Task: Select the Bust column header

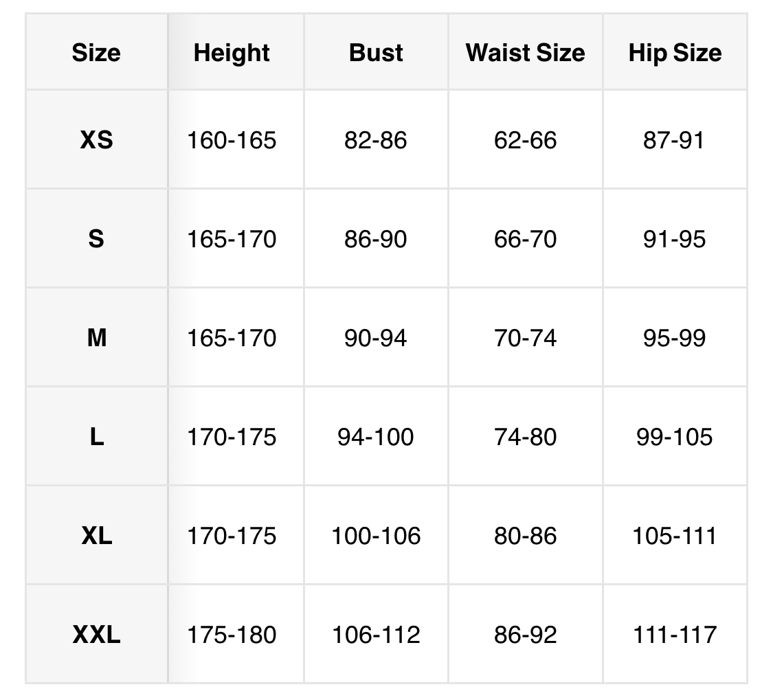Action: pos(376,53)
